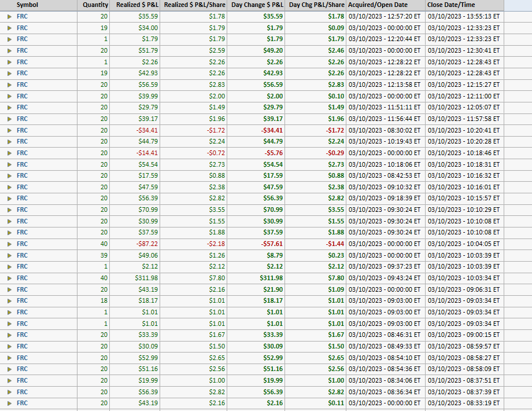
Task: Expand the FRC row closed at 10:16:32
Action: (9, 175)
